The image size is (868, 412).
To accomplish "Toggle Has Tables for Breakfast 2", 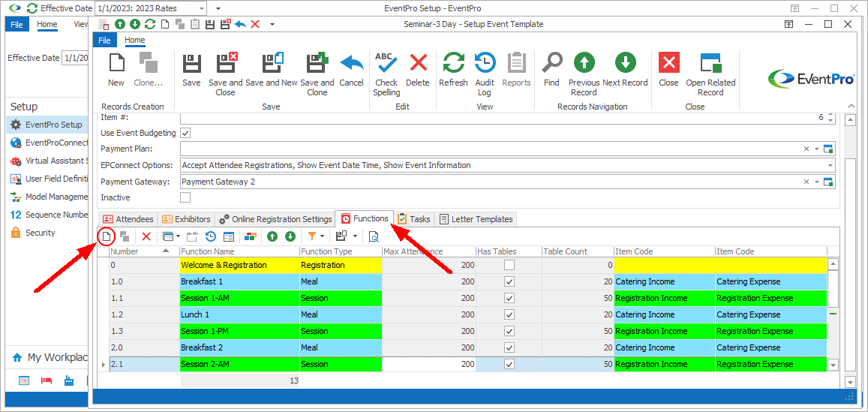I will pyautogui.click(x=509, y=347).
